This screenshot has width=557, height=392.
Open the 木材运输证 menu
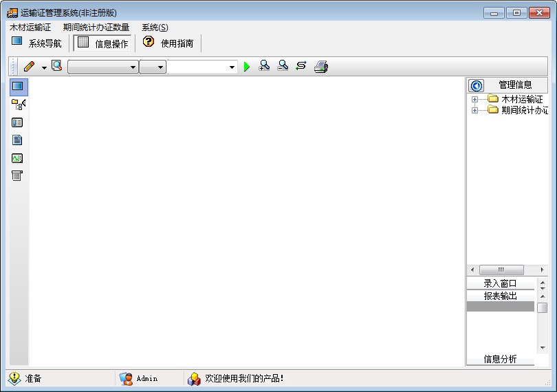30,28
